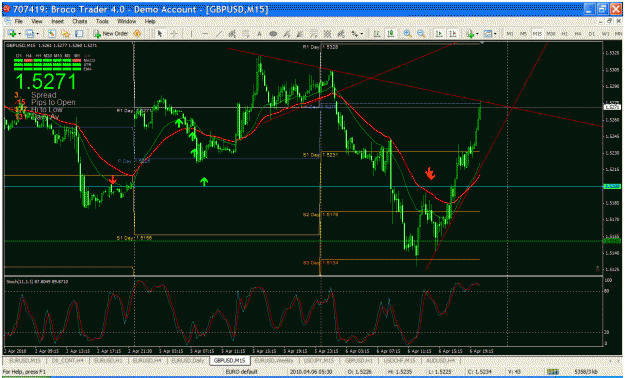
Task: Click the Zoom In magnifier icon
Action: [407, 34]
